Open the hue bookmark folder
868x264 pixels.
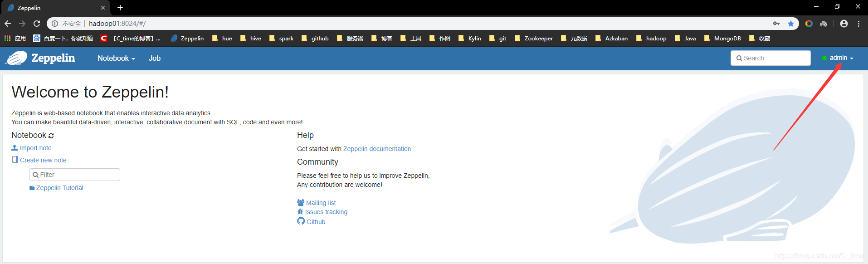222,39
